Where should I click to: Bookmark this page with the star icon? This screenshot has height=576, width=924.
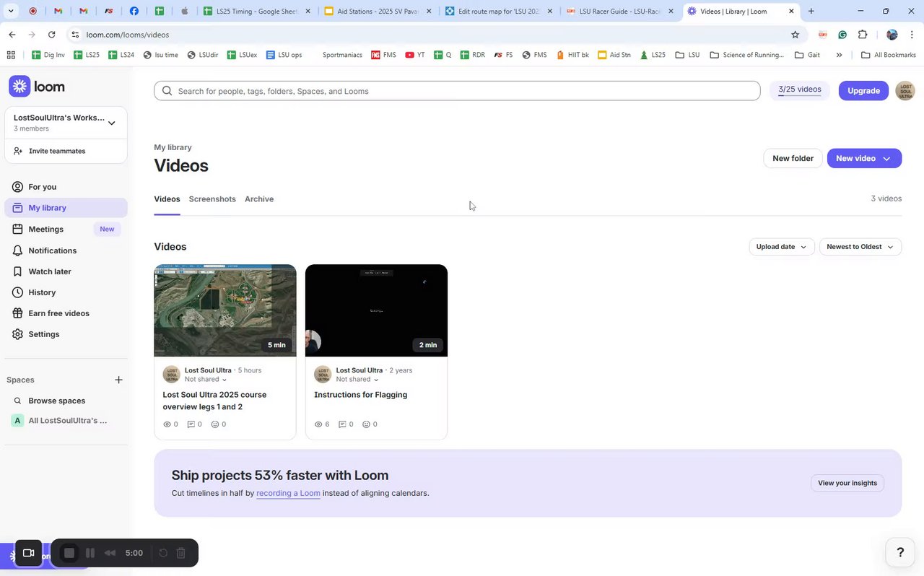point(796,35)
